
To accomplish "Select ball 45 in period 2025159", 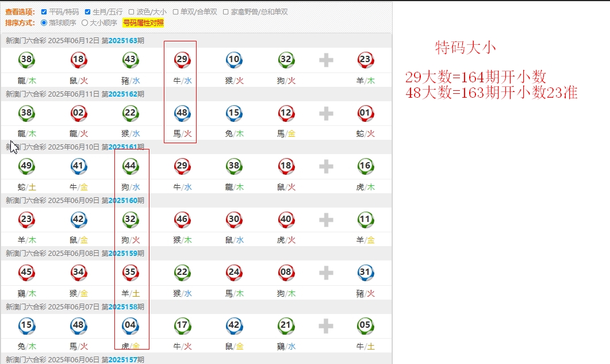I will [26, 273].
